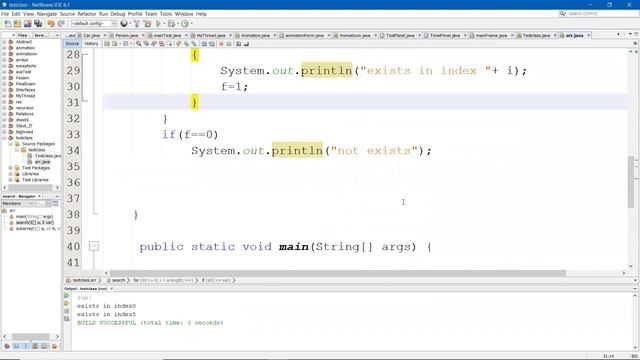Expand the Test Libraries tree node

coord(11,180)
